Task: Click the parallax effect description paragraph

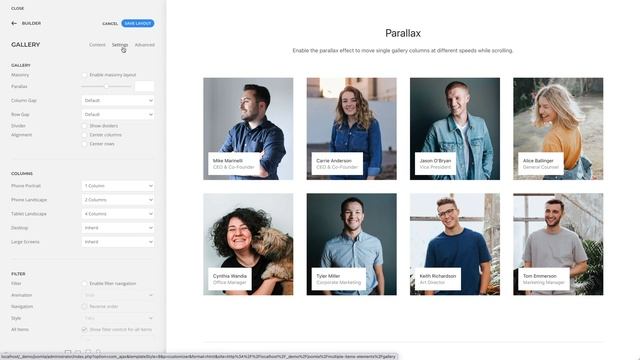Action: pyautogui.click(x=403, y=51)
